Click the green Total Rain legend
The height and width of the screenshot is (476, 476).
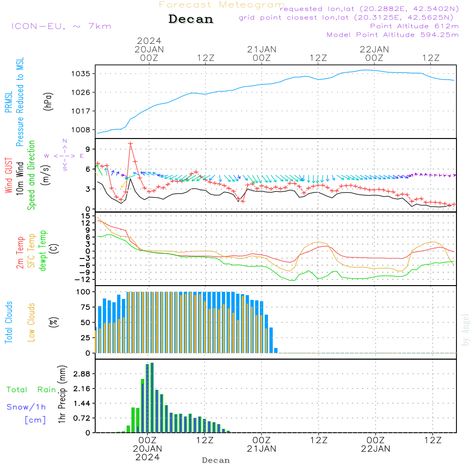[x=31, y=389]
